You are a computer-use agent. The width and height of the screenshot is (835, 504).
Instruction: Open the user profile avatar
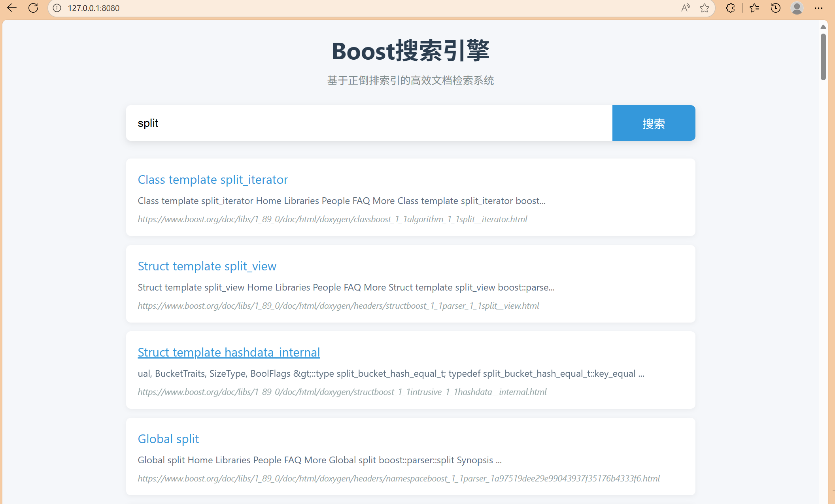point(797,8)
